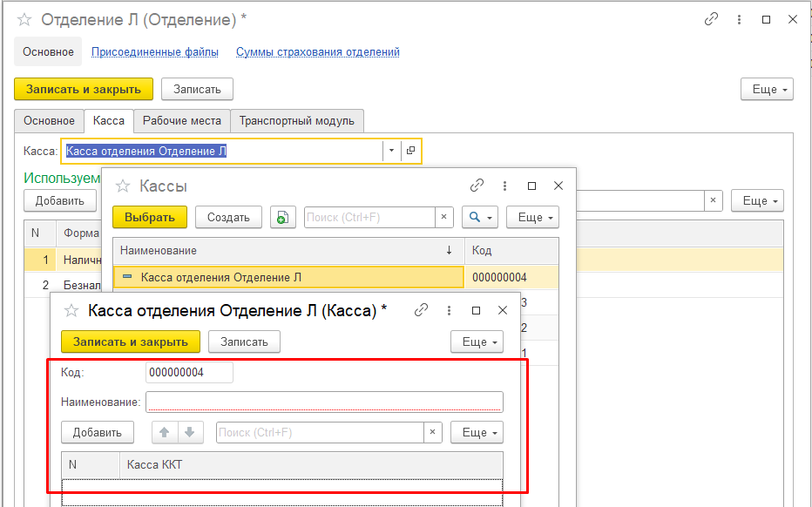Image resolution: width=812 pixels, height=507 pixels.
Task: Click the Создать button in Кассы
Action: pos(229,217)
